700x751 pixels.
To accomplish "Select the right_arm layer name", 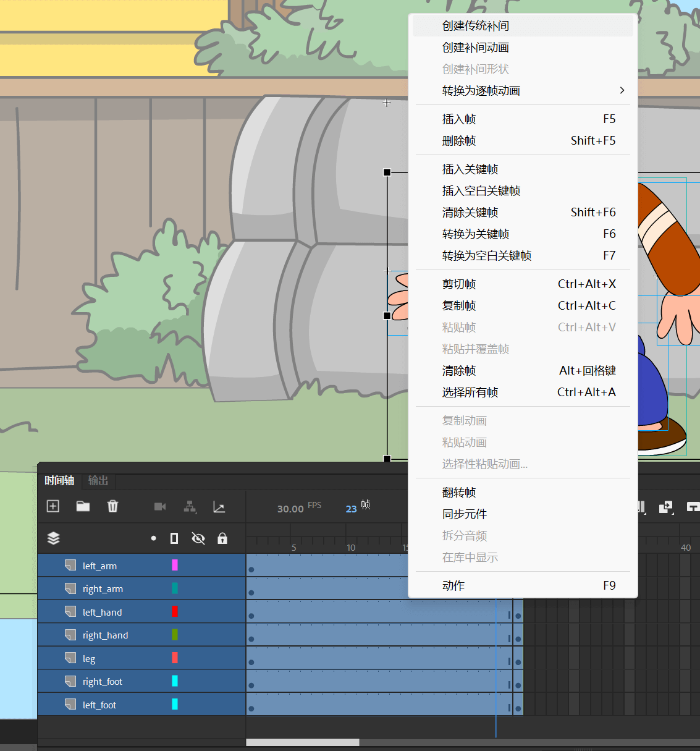I will point(103,589).
